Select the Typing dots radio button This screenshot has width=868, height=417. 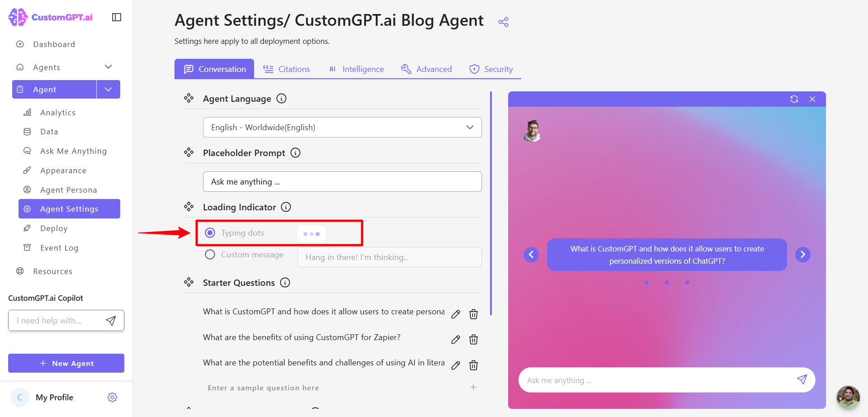[x=210, y=233]
